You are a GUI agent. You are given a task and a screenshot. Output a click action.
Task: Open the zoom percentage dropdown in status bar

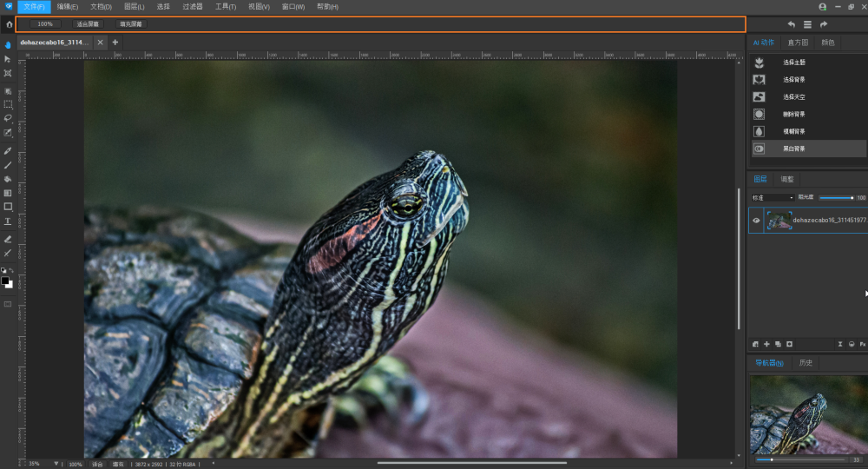click(x=56, y=464)
